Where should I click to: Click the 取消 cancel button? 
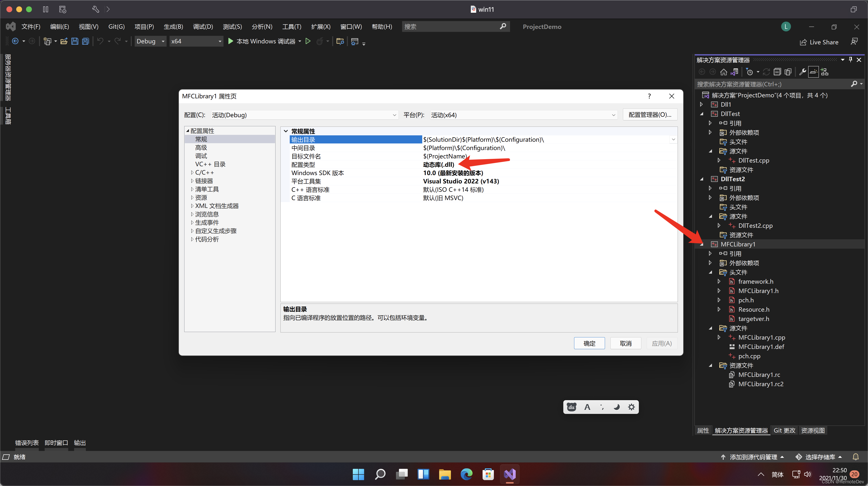point(625,343)
